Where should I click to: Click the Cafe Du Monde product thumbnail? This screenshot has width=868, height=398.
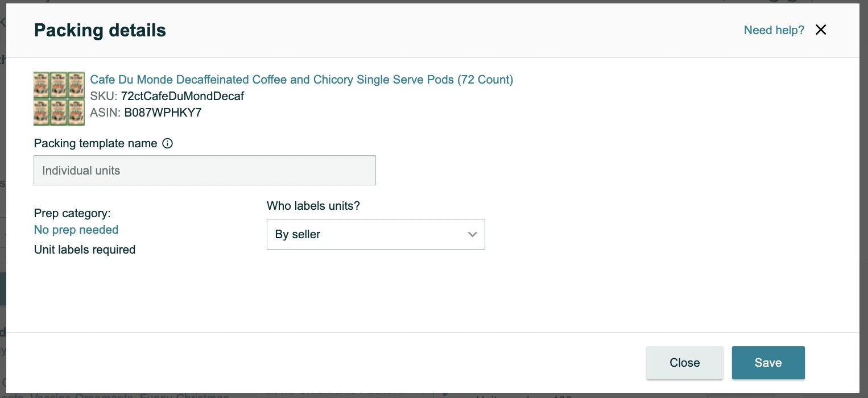click(59, 99)
